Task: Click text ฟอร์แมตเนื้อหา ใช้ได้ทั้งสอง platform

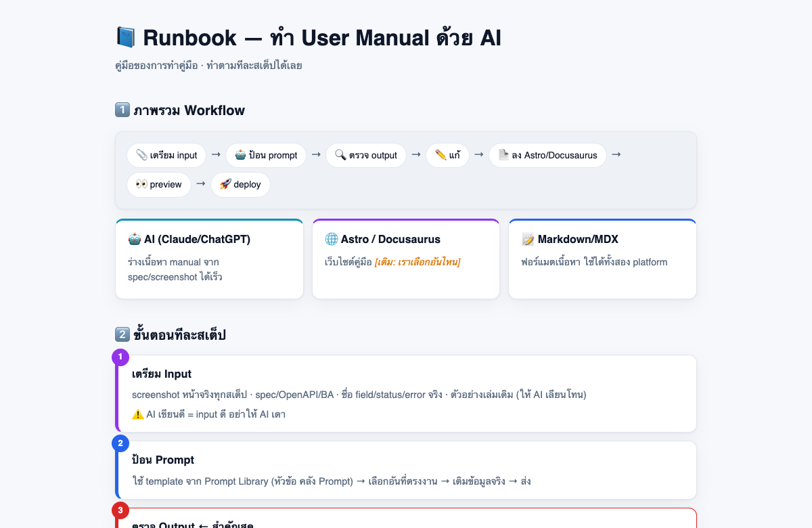Action: pyautogui.click(x=594, y=262)
